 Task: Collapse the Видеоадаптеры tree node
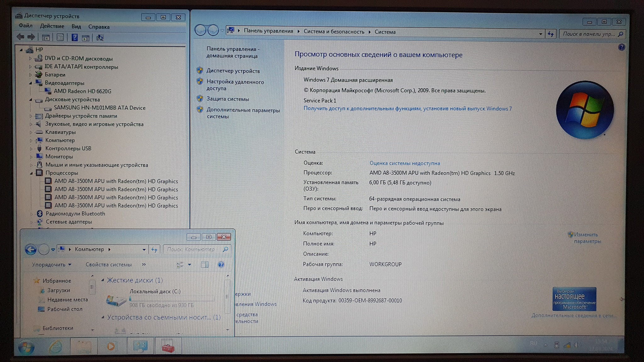pos(31,83)
